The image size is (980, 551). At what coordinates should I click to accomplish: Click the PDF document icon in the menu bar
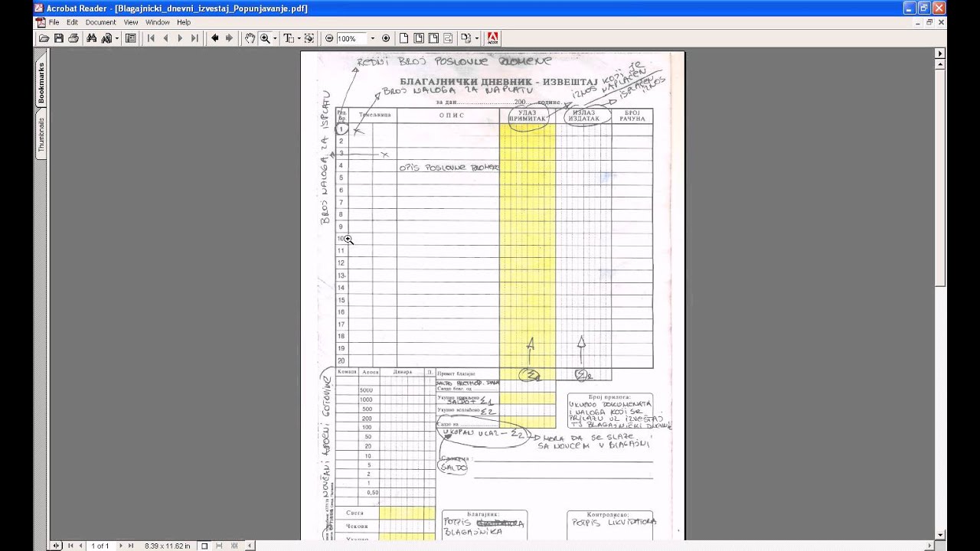coord(41,22)
